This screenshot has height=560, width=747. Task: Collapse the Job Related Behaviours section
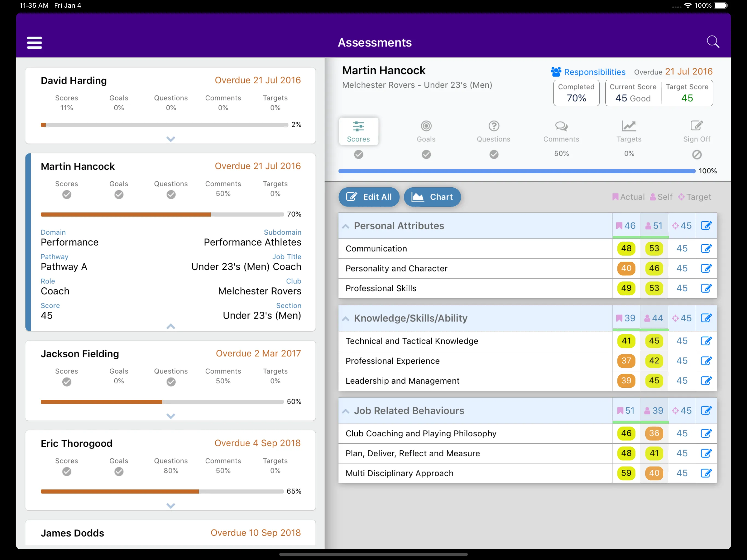pos(345,412)
